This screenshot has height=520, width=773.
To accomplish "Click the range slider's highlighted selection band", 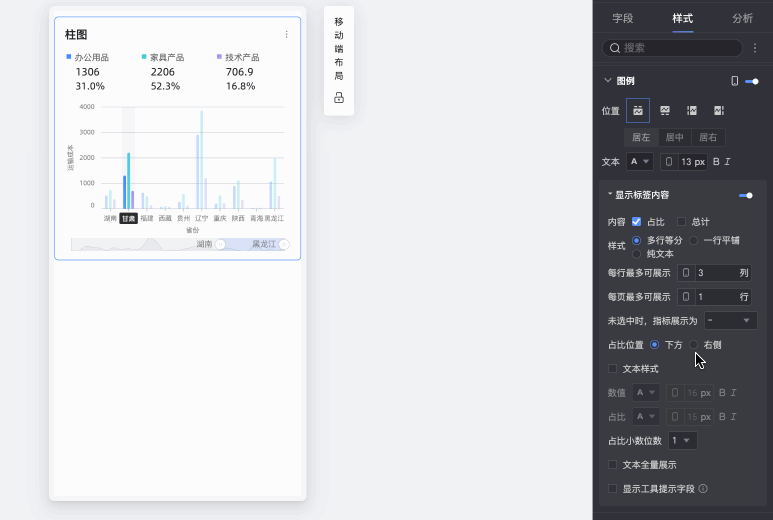I will [x=252, y=244].
